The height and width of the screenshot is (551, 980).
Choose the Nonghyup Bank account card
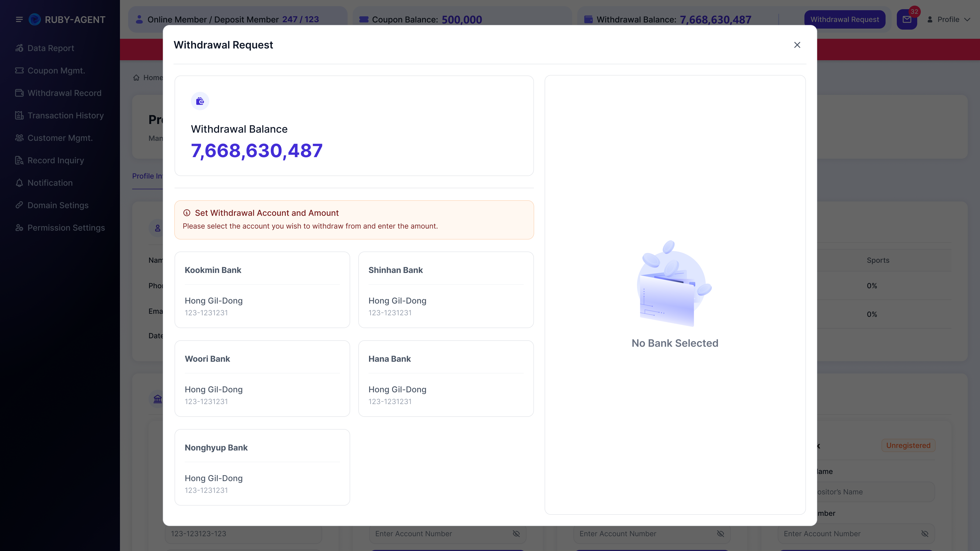point(262,467)
